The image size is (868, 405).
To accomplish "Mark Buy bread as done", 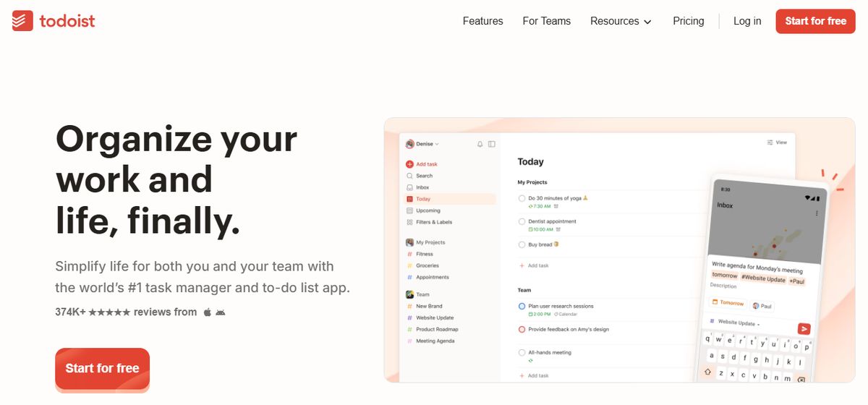I will coord(522,244).
